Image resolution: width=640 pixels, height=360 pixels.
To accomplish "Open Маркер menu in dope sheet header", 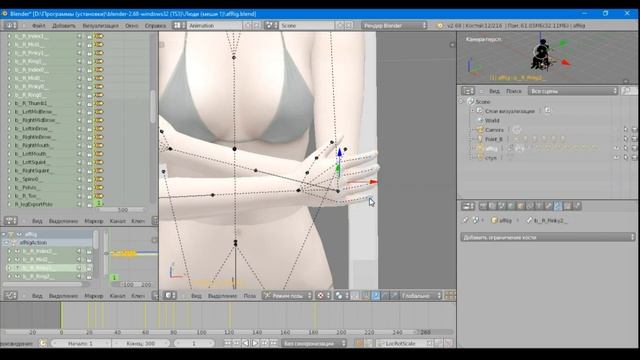I will click(93, 221).
